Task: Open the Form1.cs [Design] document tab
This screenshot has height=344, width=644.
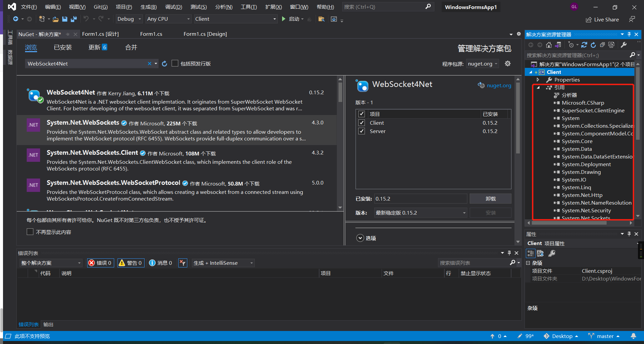Action: (205, 34)
